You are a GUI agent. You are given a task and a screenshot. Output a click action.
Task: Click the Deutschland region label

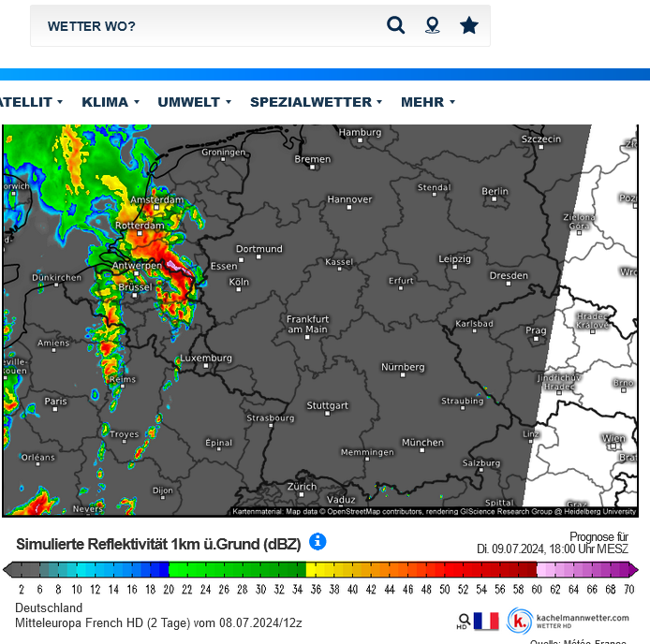tap(49, 607)
